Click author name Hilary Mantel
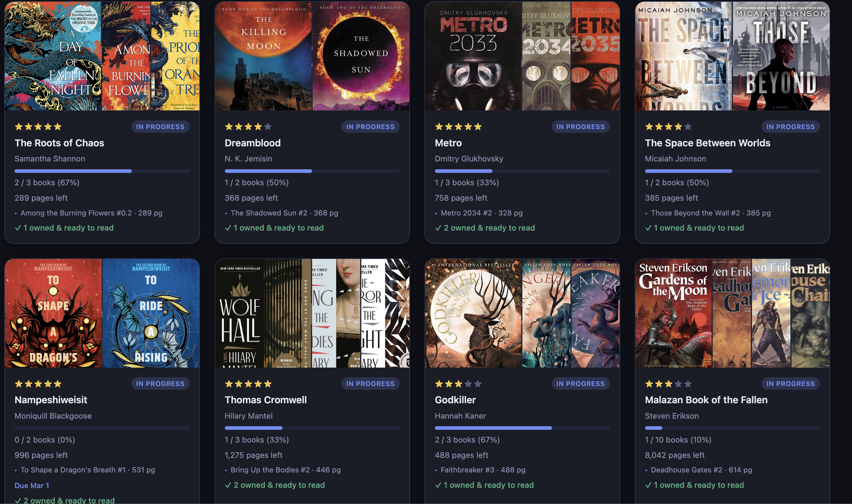This screenshot has height=504, width=852. [x=248, y=416]
